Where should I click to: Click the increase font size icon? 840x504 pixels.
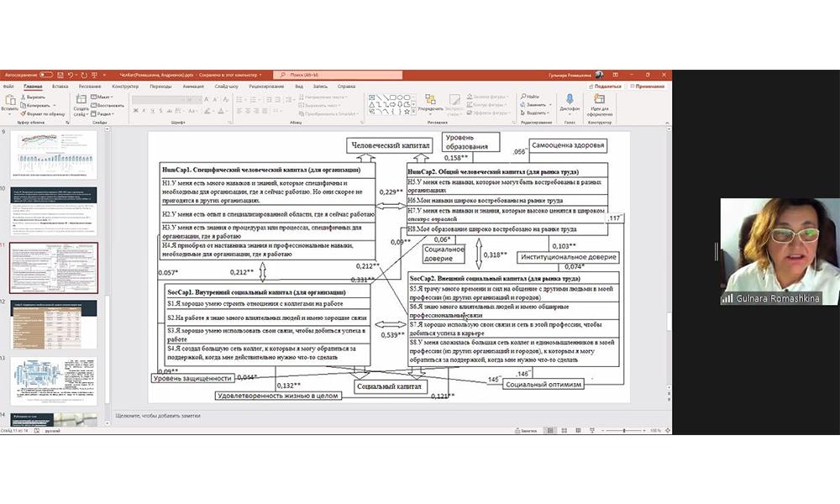207,100
